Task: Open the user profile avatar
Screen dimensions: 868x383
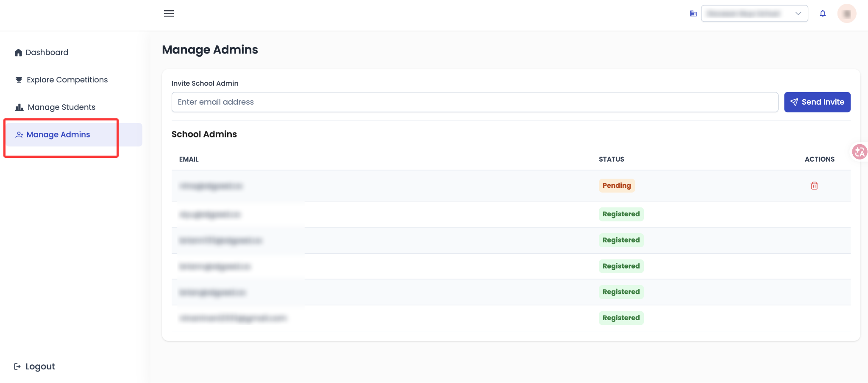Action: [x=846, y=14]
